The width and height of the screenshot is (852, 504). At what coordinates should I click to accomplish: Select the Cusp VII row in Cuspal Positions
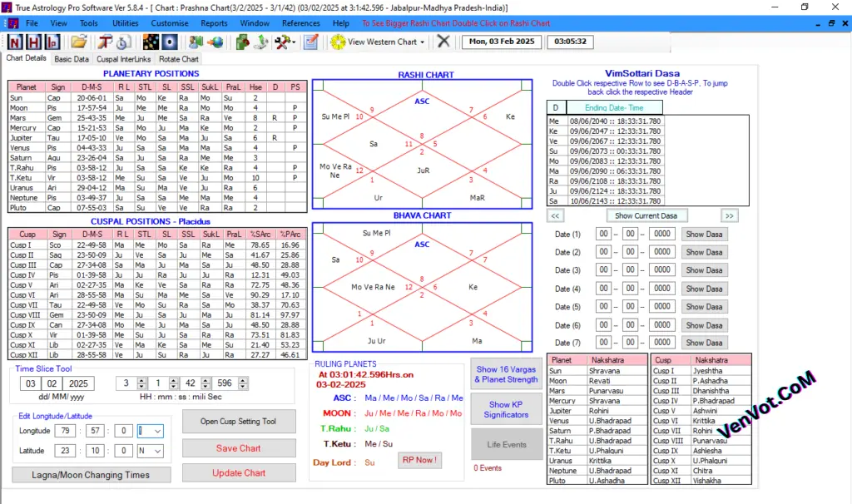coord(157,305)
